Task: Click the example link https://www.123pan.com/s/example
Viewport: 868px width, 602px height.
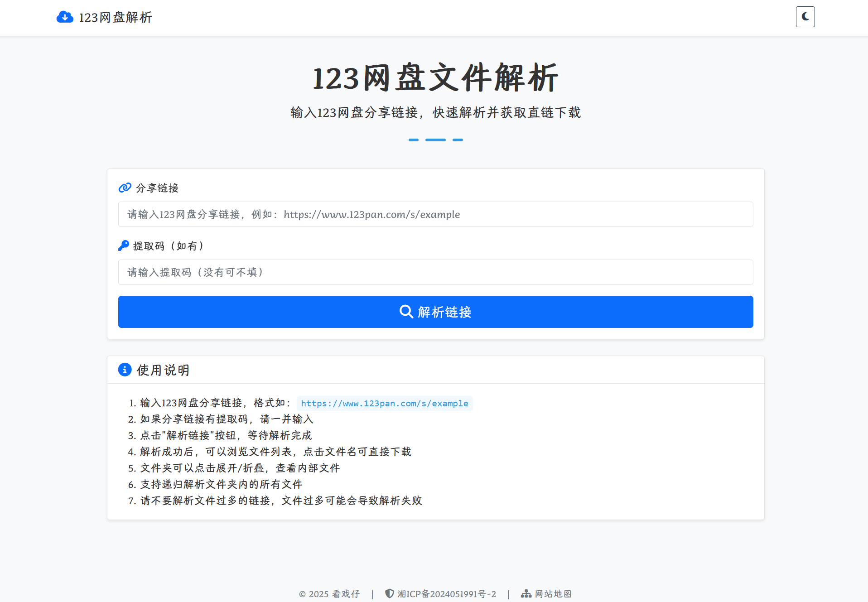Action: pos(384,403)
